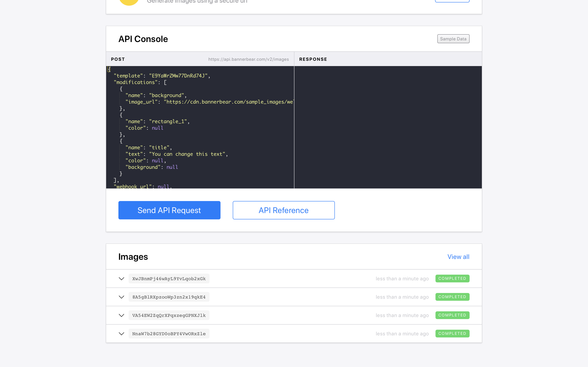Expand image row VA54EW2ZqQrXPqxzegGPNXJlk chevron
This screenshot has width=588, height=367.
pos(121,315)
